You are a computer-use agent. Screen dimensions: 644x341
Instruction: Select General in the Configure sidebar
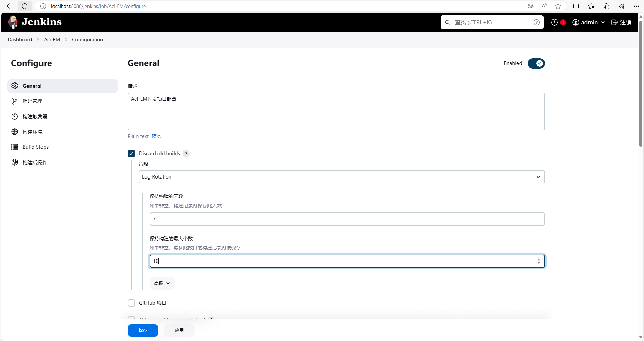coord(62,86)
